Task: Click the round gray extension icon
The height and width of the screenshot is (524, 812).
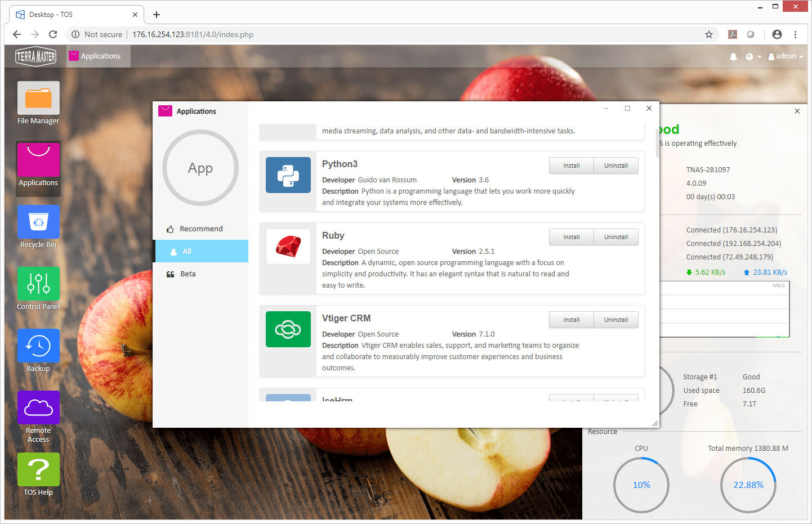Action: click(751, 34)
